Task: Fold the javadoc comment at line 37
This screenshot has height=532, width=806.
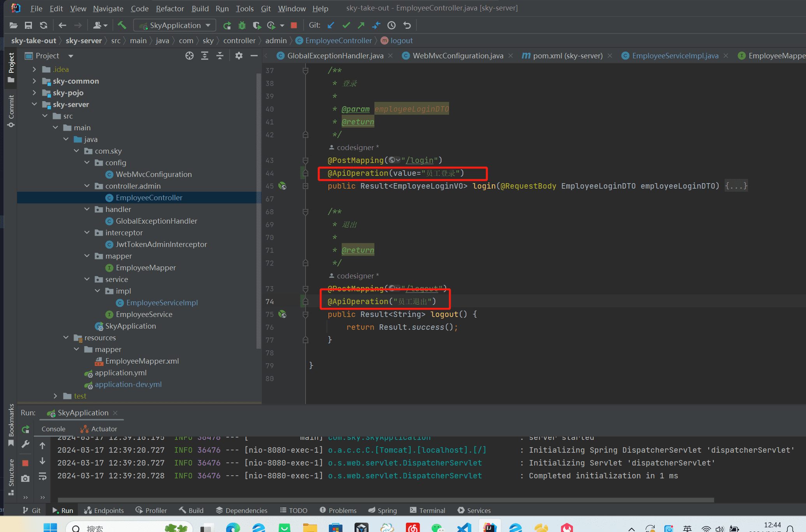Action: point(306,71)
